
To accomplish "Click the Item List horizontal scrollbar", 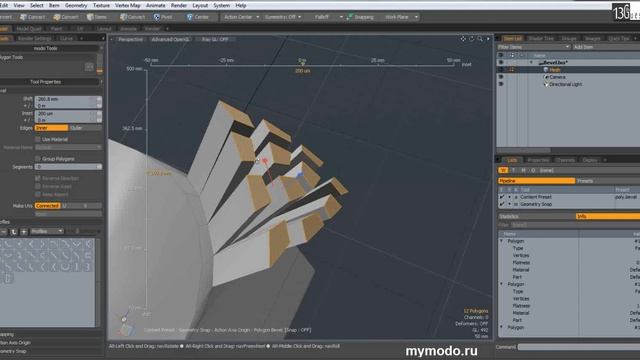I will tap(524, 150).
